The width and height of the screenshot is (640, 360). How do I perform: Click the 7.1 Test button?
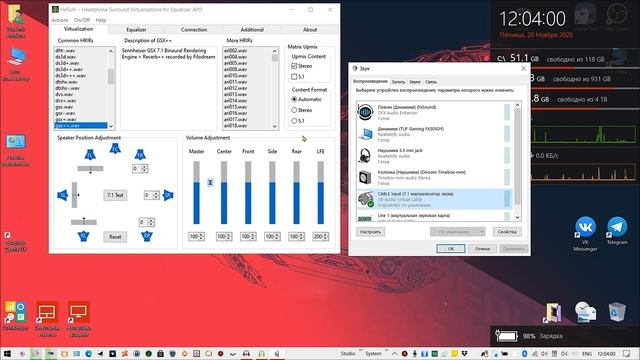coord(115,195)
